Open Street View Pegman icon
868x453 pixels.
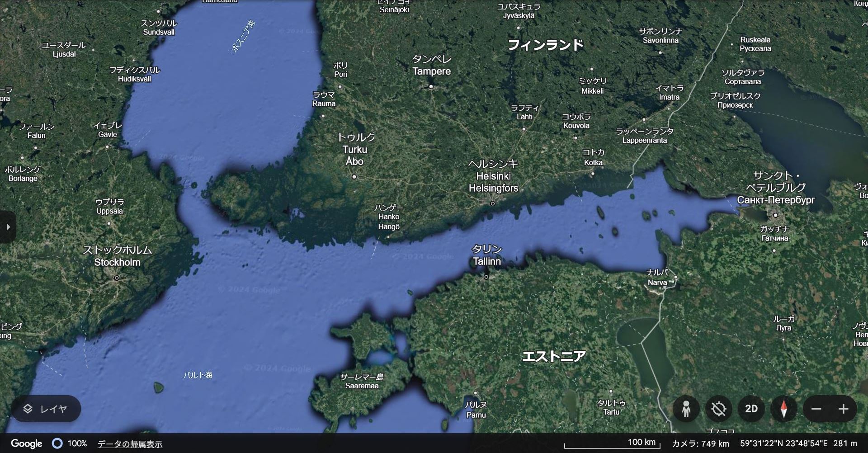tap(686, 409)
